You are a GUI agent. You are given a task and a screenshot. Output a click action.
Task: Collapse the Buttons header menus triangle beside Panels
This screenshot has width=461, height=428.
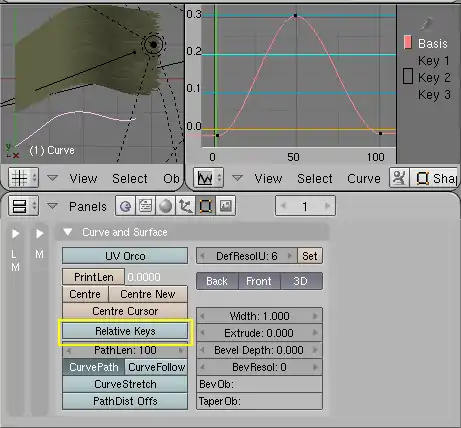coord(52,206)
